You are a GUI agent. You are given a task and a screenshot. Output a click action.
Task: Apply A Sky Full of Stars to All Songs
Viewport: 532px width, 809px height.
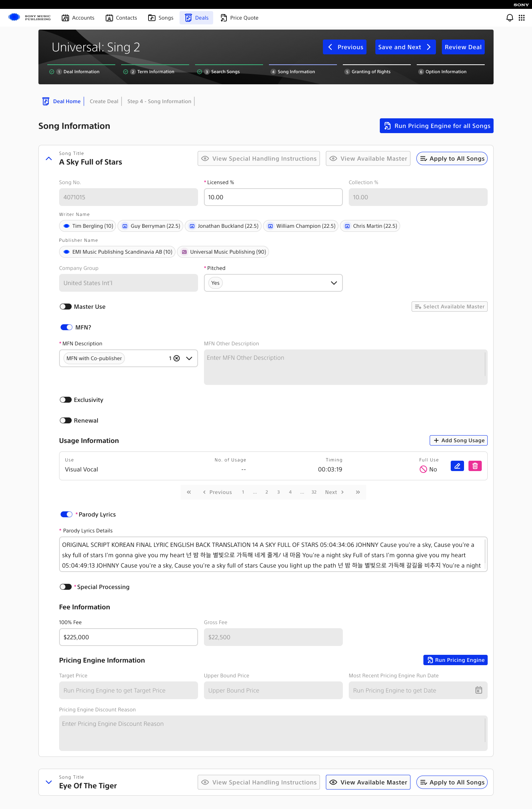point(452,159)
